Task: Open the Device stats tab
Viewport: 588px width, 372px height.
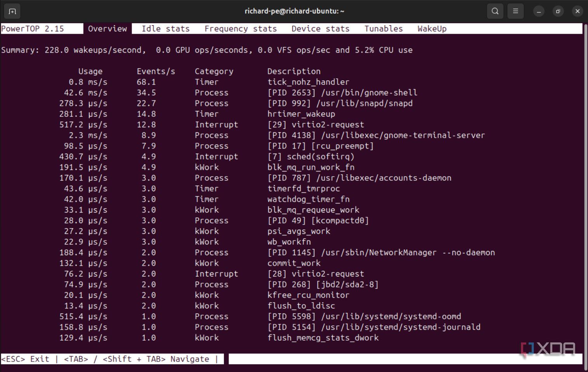Action: point(321,29)
